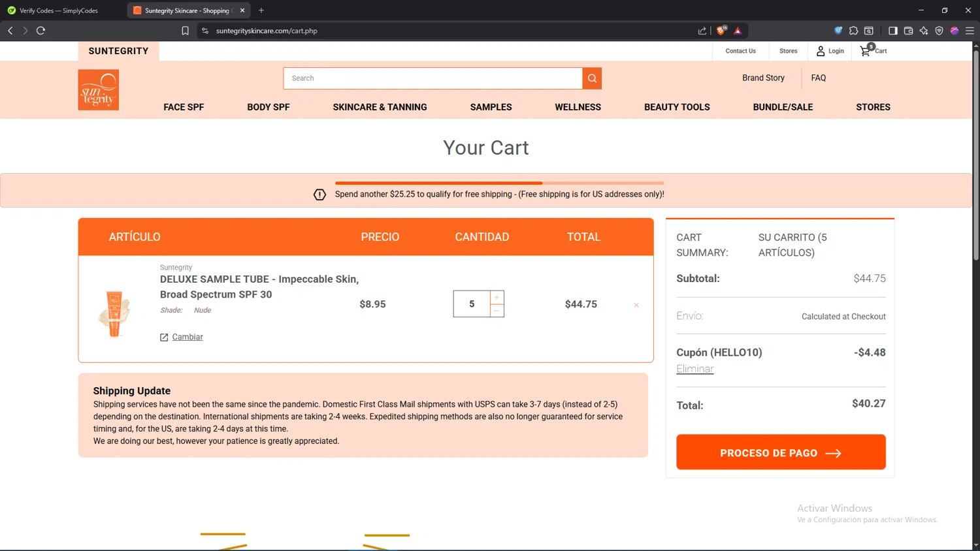This screenshot has height=551, width=980.
Task: Open the DELUXE SAMPLE TUBE product title
Action: point(259,287)
